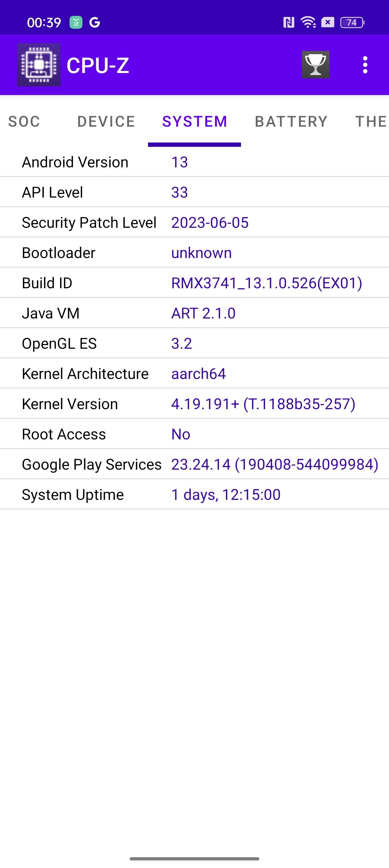The image size is (389, 868).
Task: Tap the System Uptime row
Action: (194, 494)
